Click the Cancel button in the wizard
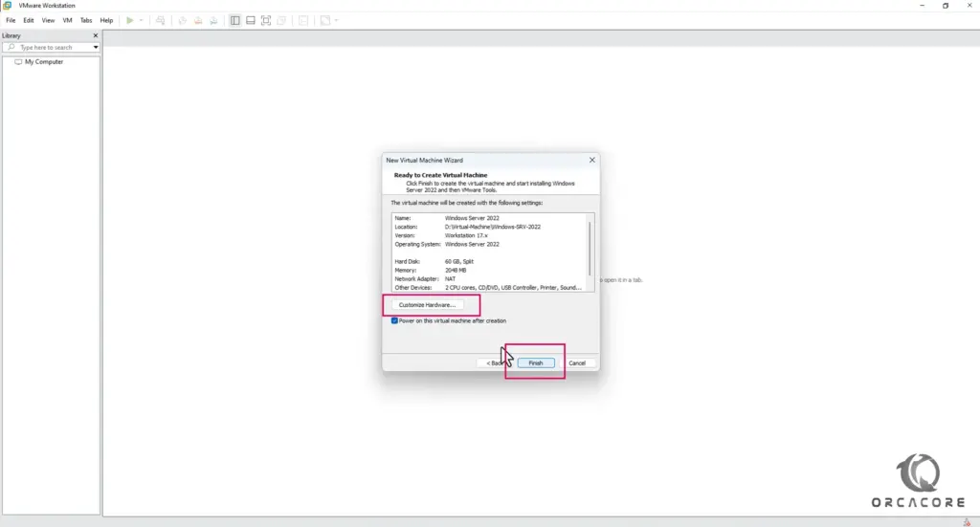 pyautogui.click(x=577, y=362)
